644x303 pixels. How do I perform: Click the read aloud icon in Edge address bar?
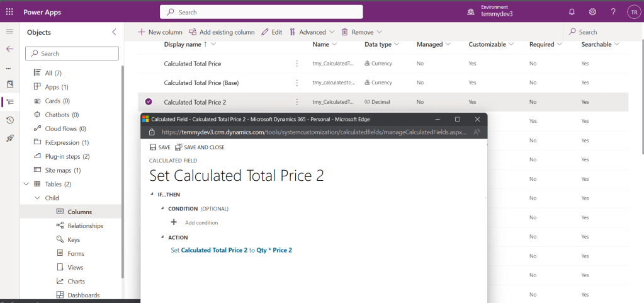[477, 132]
